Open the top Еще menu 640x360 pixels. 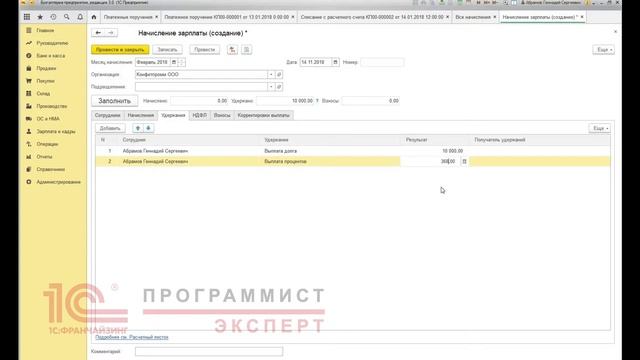(604, 50)
